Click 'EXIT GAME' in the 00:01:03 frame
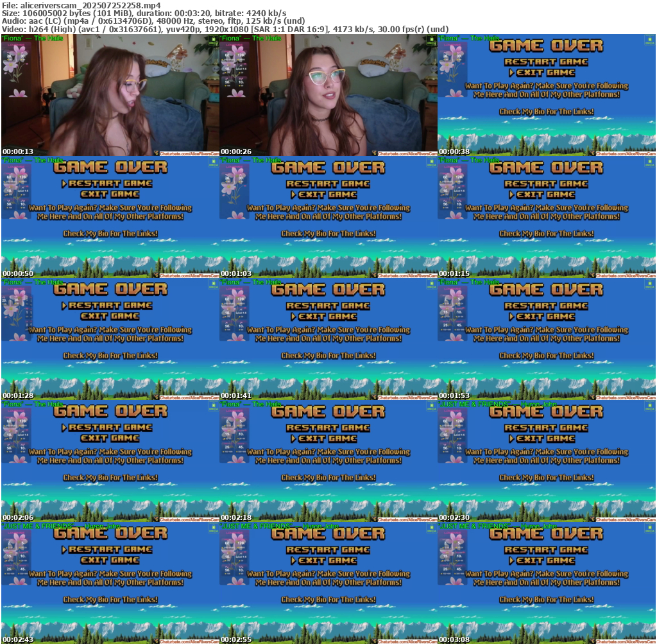 click(327, 195)
